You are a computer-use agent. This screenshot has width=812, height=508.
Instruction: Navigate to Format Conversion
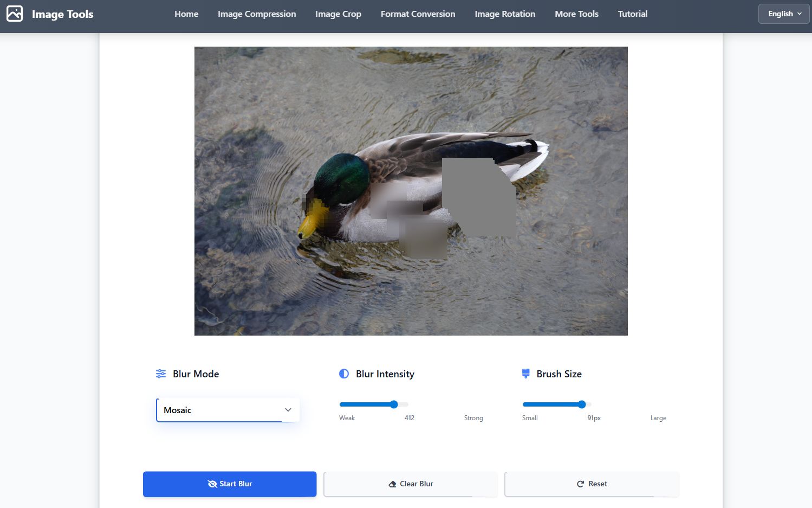tap(418, 14)
